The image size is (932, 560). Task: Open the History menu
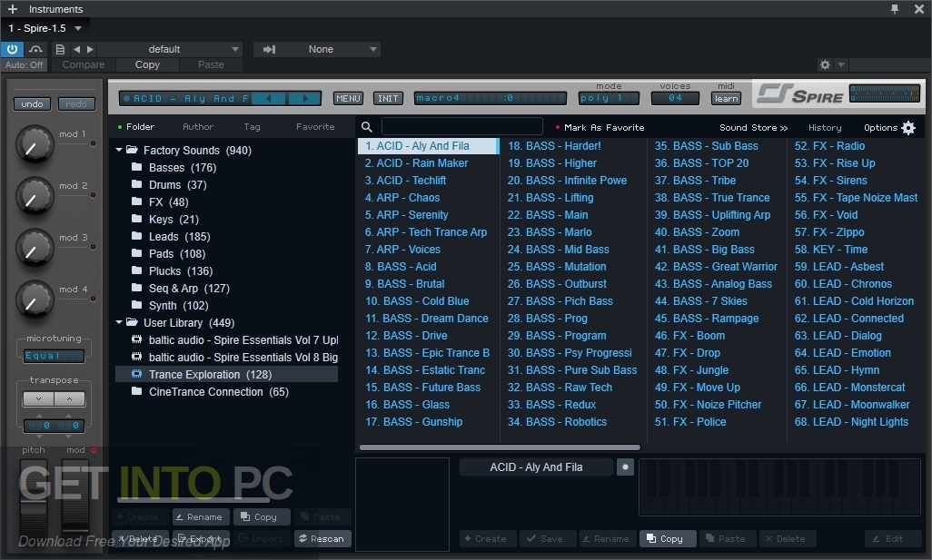tap(825, 128)
